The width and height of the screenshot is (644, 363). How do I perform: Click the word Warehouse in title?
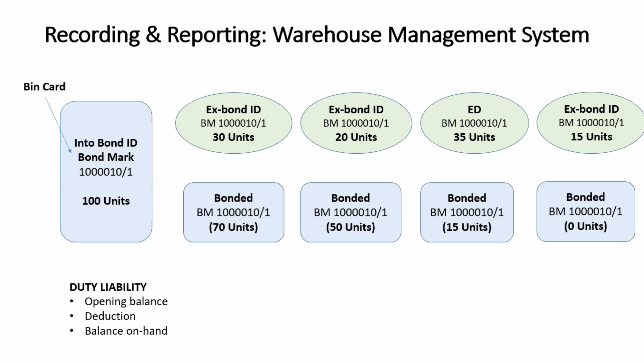[327, 34]
